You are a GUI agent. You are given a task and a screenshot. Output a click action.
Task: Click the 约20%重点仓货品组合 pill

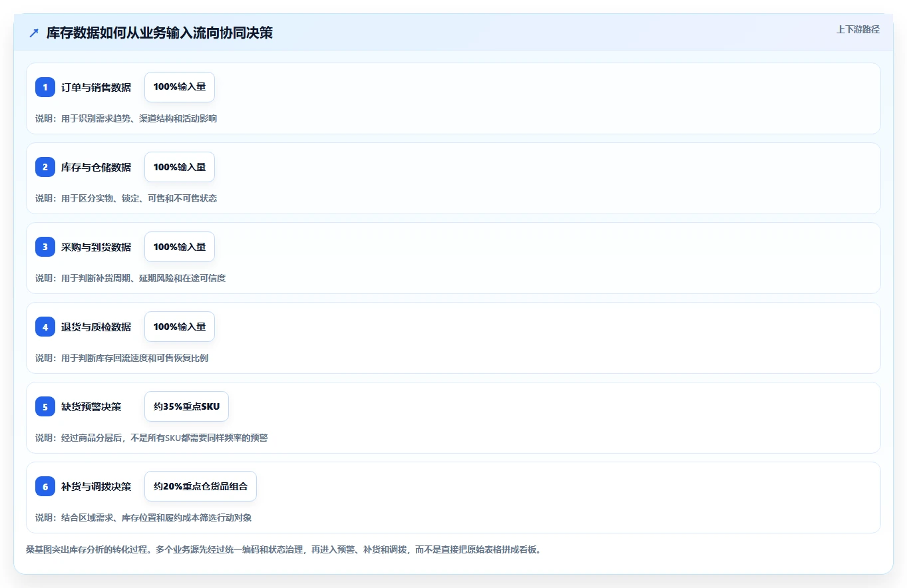(200, 486)
